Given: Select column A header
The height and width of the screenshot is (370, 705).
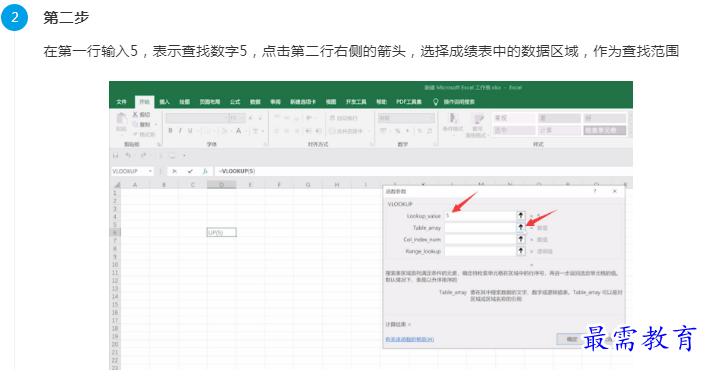Looking at the screenshot, I should click(135, 185).
